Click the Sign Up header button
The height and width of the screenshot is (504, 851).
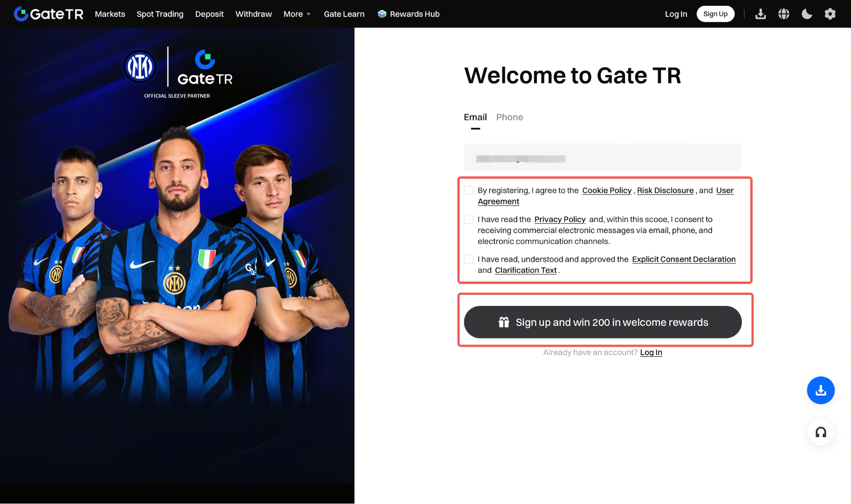pos(715,14)
